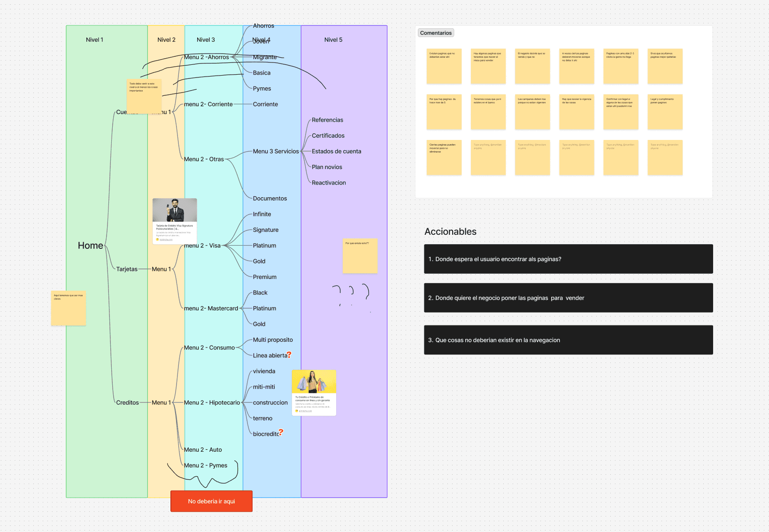Click the red 'No deberia ir aqui' box
The image size is (769, 532).
click(x=211, y=501)
